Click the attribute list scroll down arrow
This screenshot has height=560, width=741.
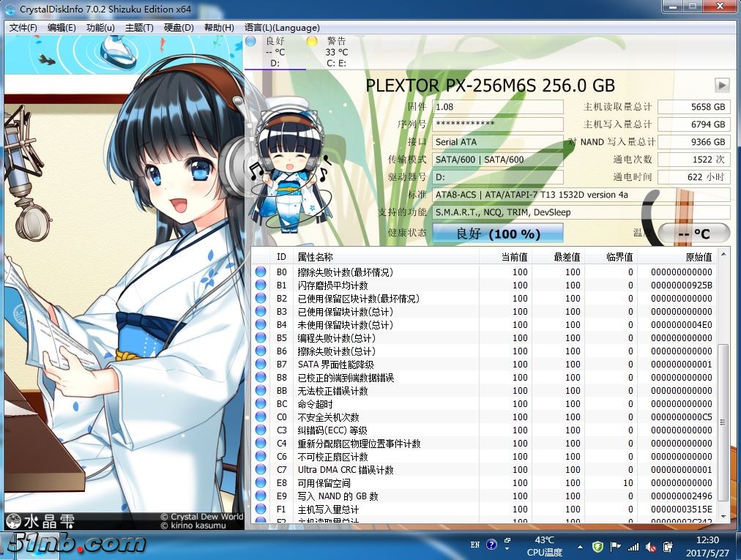pos(723,516)
